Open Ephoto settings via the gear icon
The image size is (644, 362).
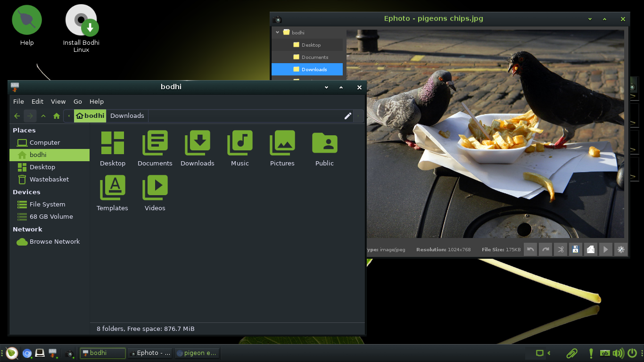click(x=621, y=249)
